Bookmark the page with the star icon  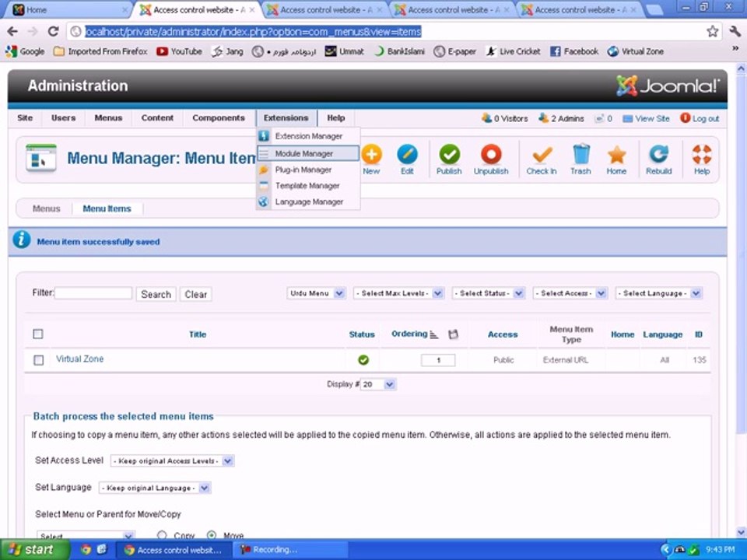[x=712, y=31]
